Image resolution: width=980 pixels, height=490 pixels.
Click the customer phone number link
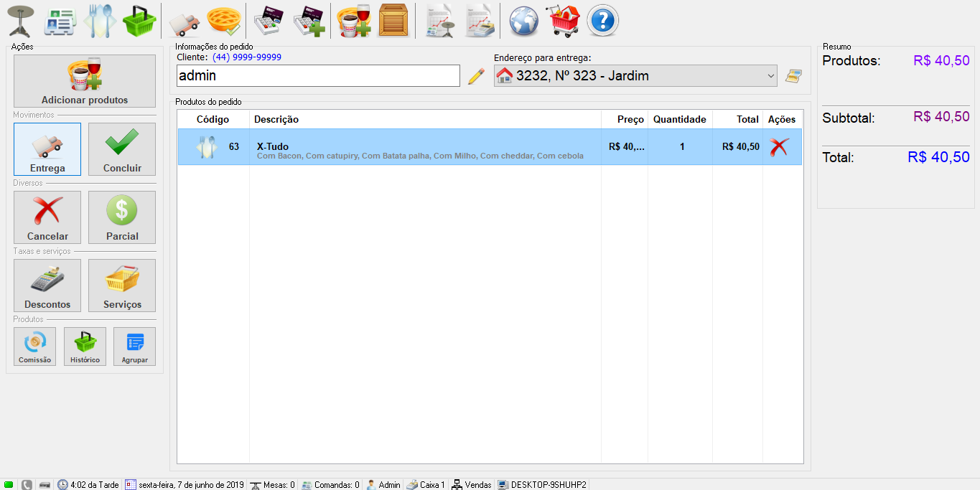click(x=247, y=57)
